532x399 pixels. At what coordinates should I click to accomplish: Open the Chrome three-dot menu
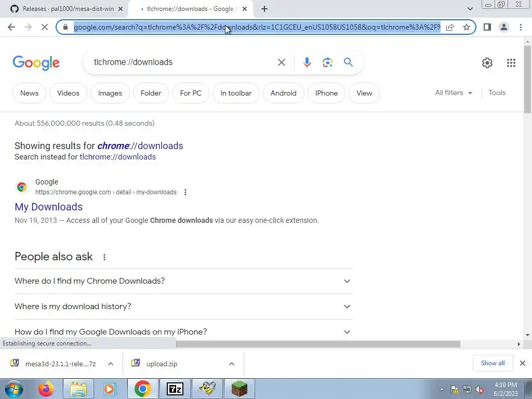pyautogui.click(x=521, y=27)
